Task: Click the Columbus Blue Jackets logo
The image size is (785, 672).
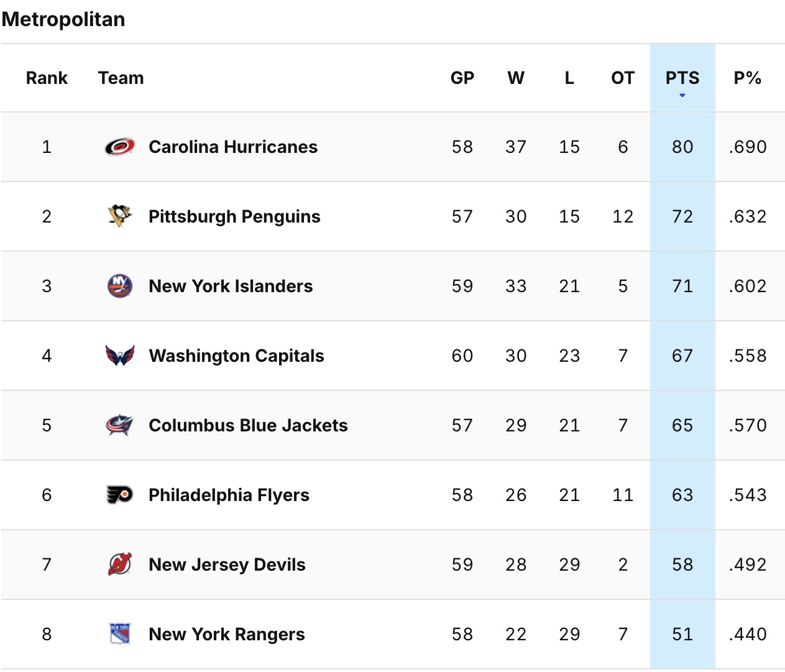Action: click(120, 425)
